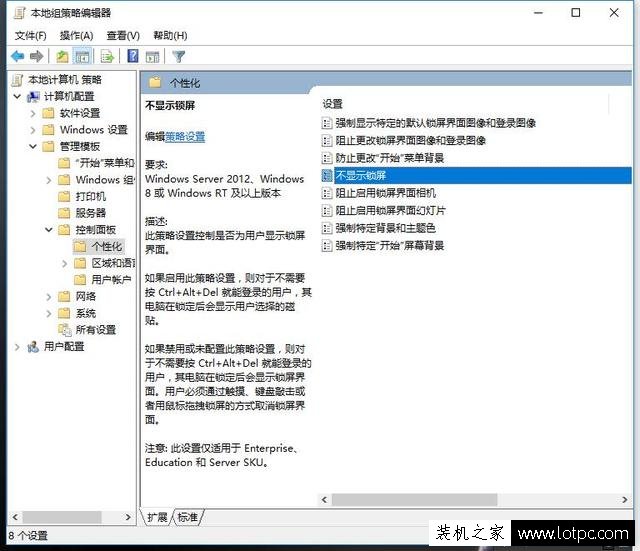Click the Forward arrow toolbar icon

click(x=36, y=56)
